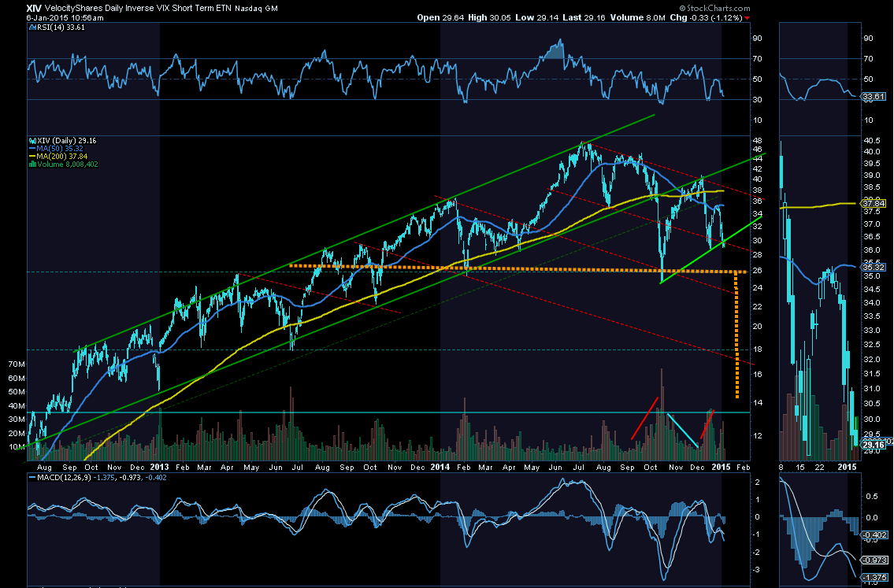The image size is (894, 588).
Task: Click the red down arrow beside Chg
Action: click(747, 18)
